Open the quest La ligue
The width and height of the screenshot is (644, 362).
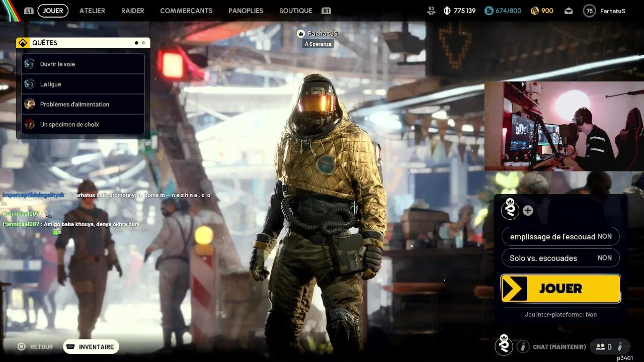tap(83, 84)
